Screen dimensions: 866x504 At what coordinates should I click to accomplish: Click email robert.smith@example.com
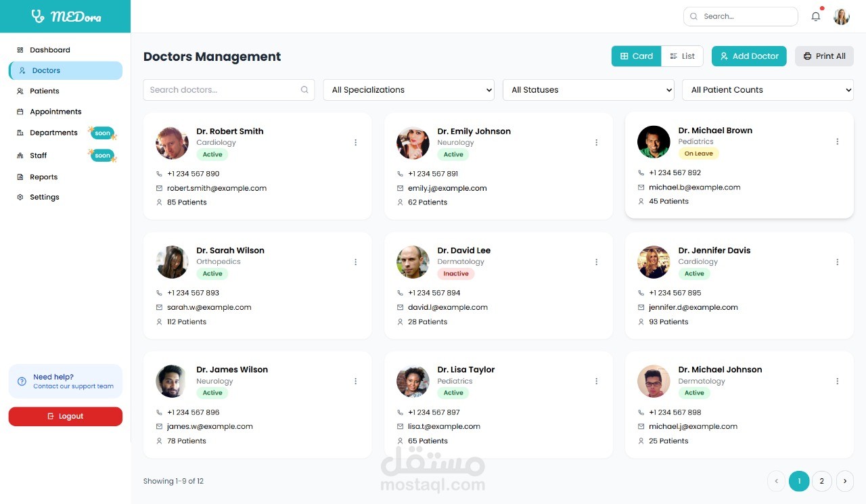point(216,188)
